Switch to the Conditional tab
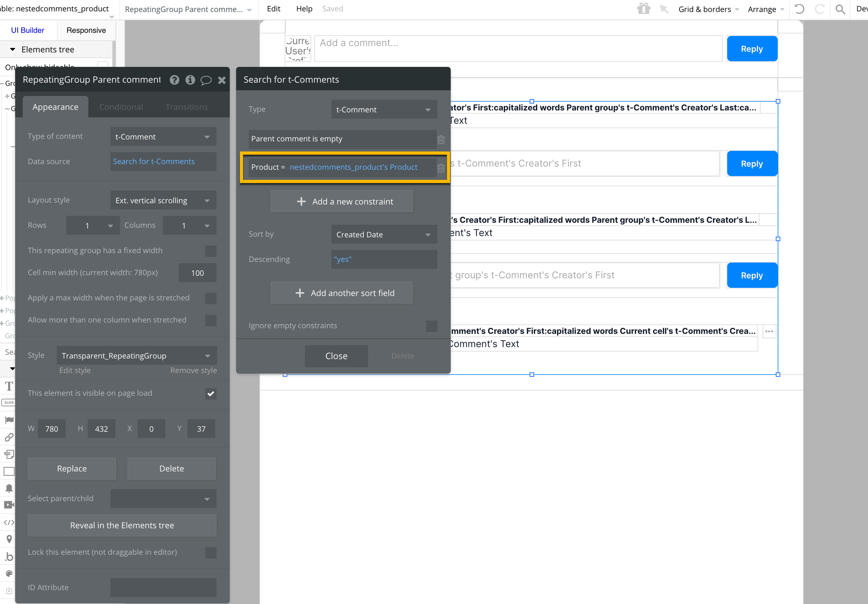The image size is (868, 604). (121, 107)
